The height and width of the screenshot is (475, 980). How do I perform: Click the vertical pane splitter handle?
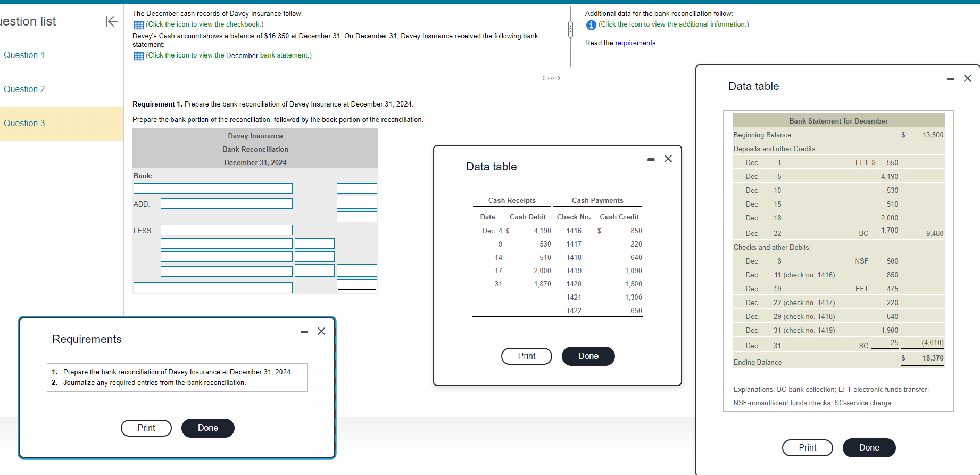pos(570,29)
